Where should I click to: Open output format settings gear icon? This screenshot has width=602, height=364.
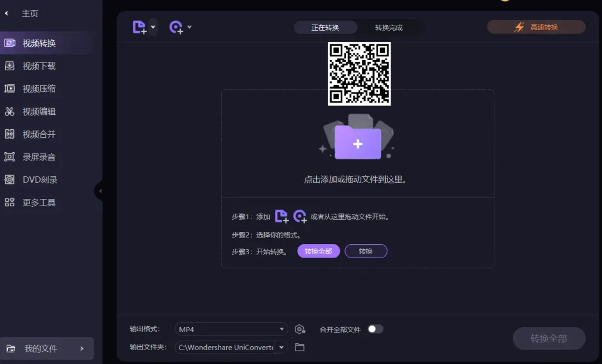[299, 329]
